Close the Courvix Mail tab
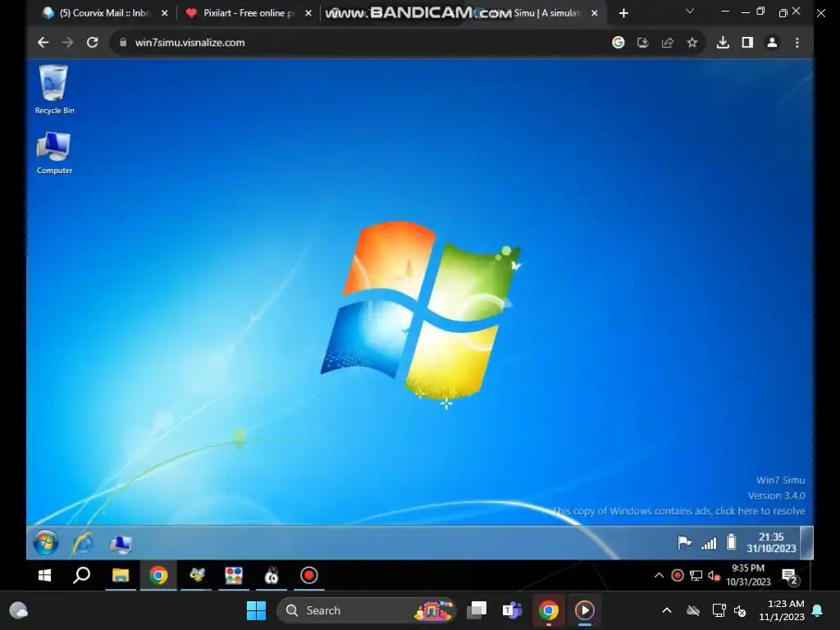This screenshot has width=840, height=630. 164,13
